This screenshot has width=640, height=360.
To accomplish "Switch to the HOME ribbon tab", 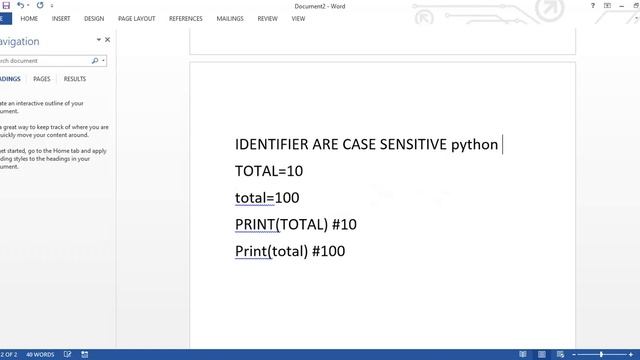I will (x=29, y=19).
